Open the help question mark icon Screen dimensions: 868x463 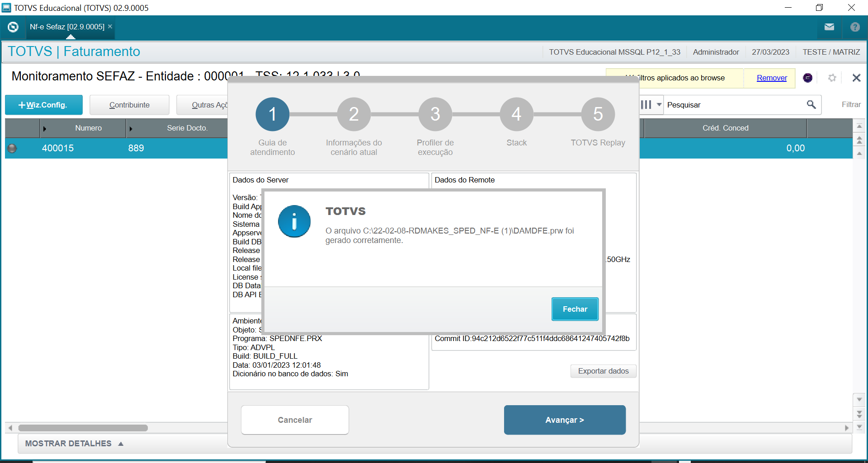pos(855,27)
